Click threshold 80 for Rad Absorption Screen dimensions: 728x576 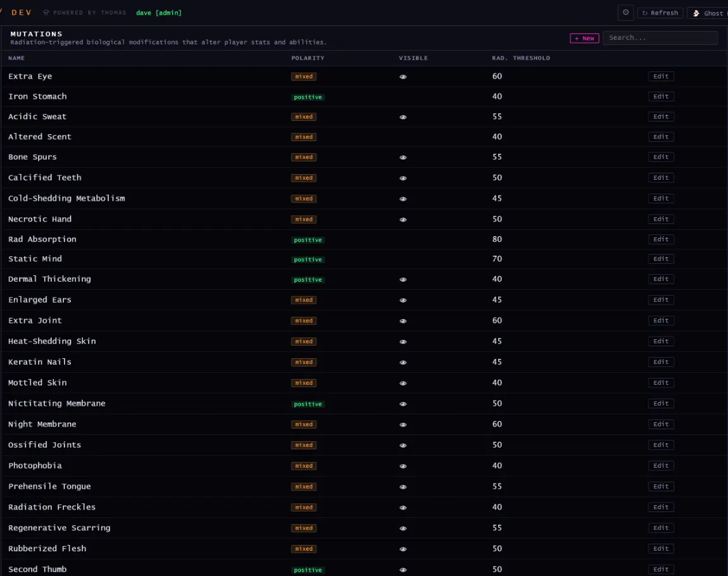click(497, 239)
